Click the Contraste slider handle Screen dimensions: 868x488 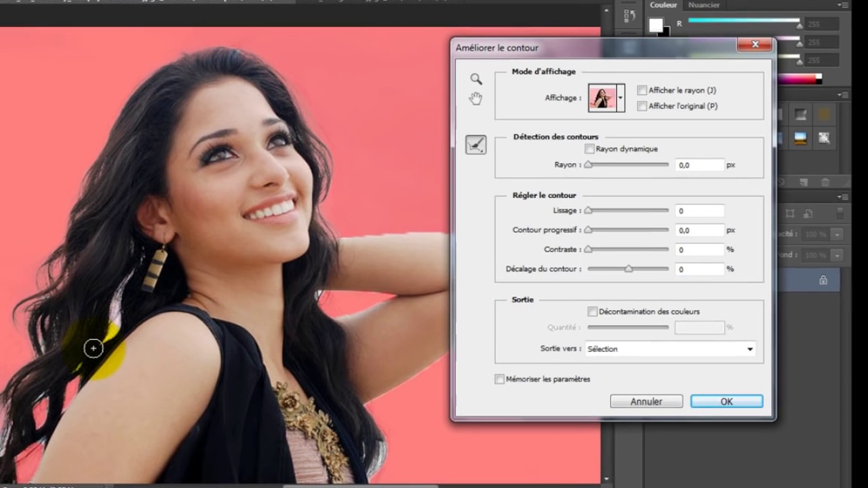(588, 249)
